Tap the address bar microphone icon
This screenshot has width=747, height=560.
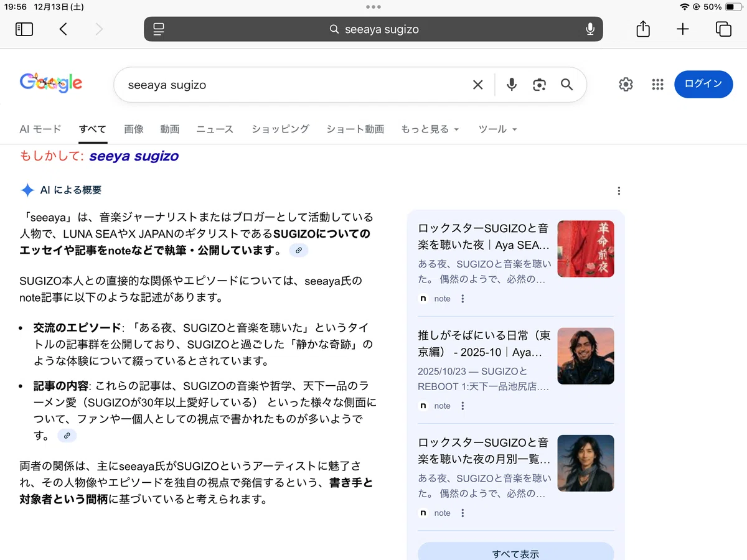590,29
